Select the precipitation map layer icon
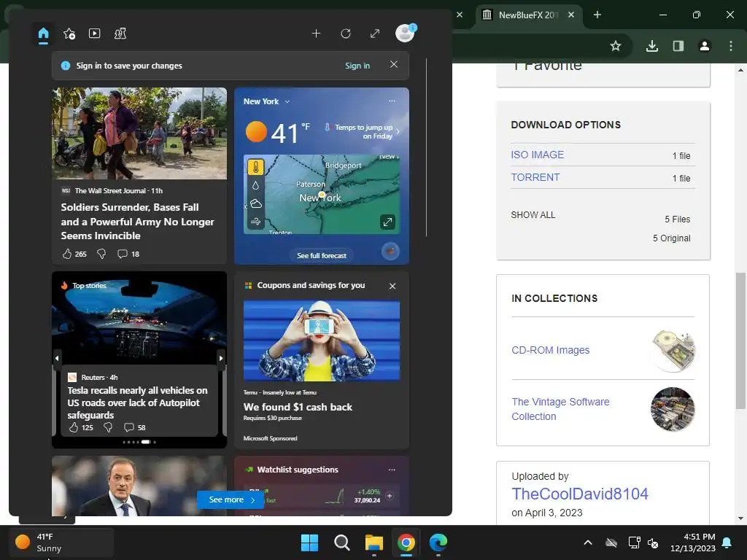The height and width of the screenshot is (560, 747). pyautogui.click(x=256, y=185)
